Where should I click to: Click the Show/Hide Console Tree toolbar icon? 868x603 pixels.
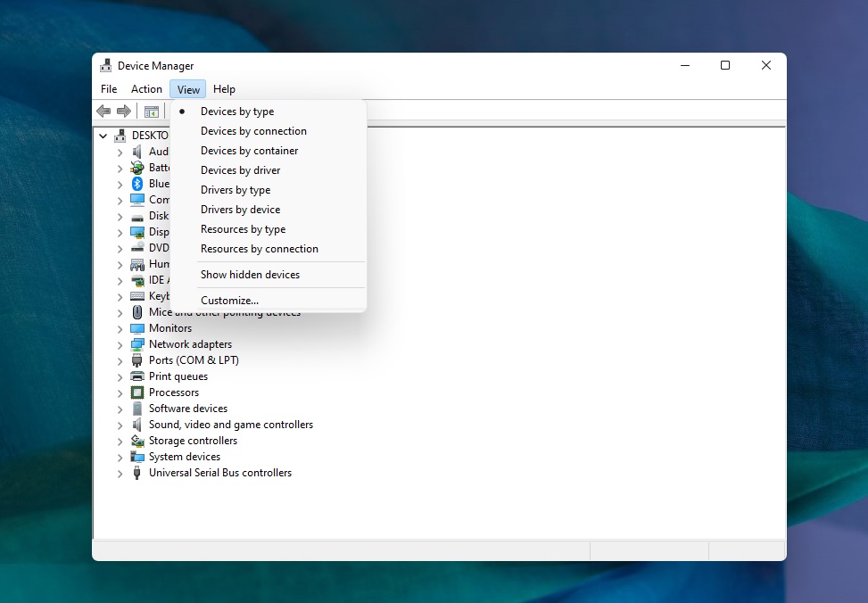click(152, 112)
